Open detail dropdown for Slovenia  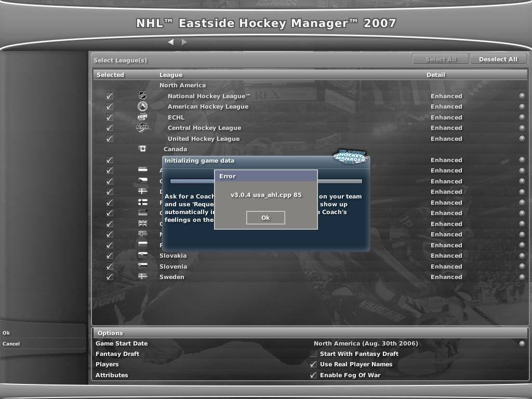point(522,266)
